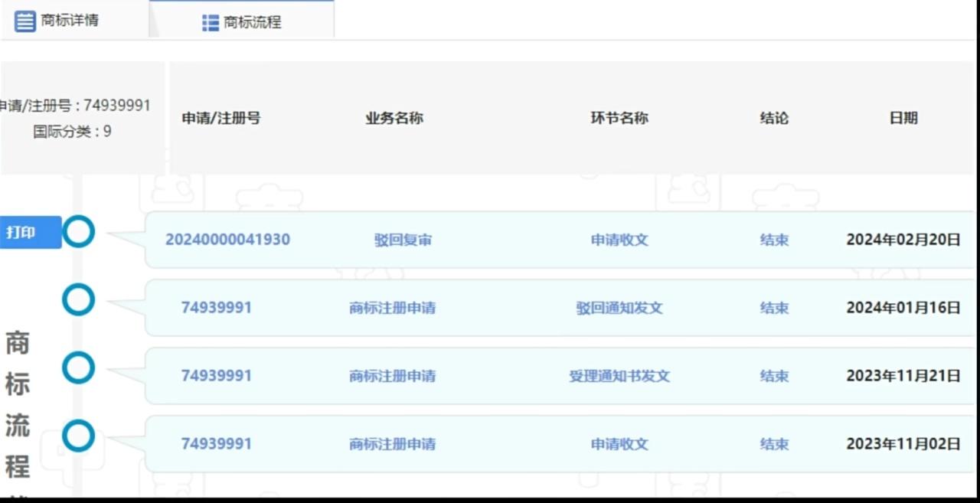This screenshot has height=503, width=980.
Task: Click 74939991 in the 受理通知书发文 row
Action: point(216,376)
